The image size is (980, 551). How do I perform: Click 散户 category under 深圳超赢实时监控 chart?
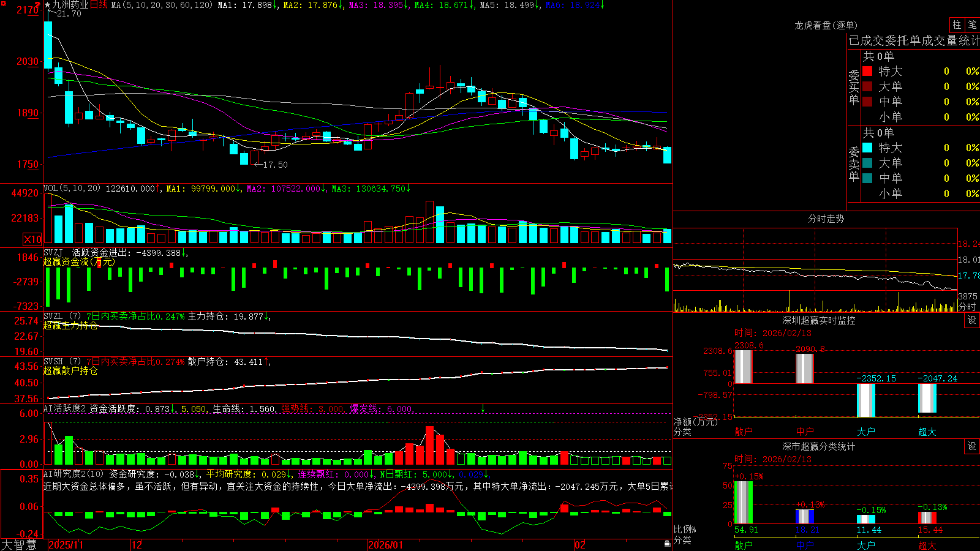(744, 432)
